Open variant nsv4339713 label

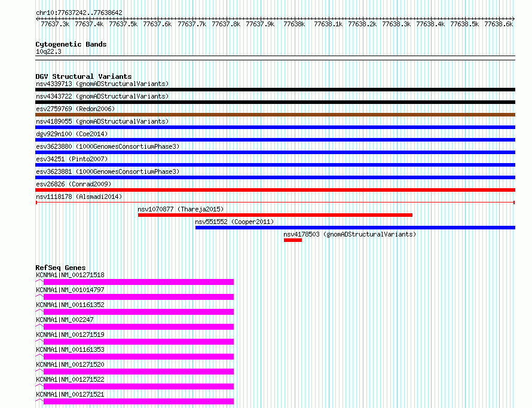[102, 84]
